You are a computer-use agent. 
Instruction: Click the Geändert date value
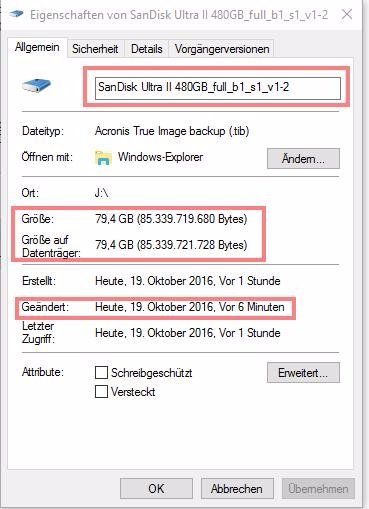pyautogui.click(x=190, y=307)
